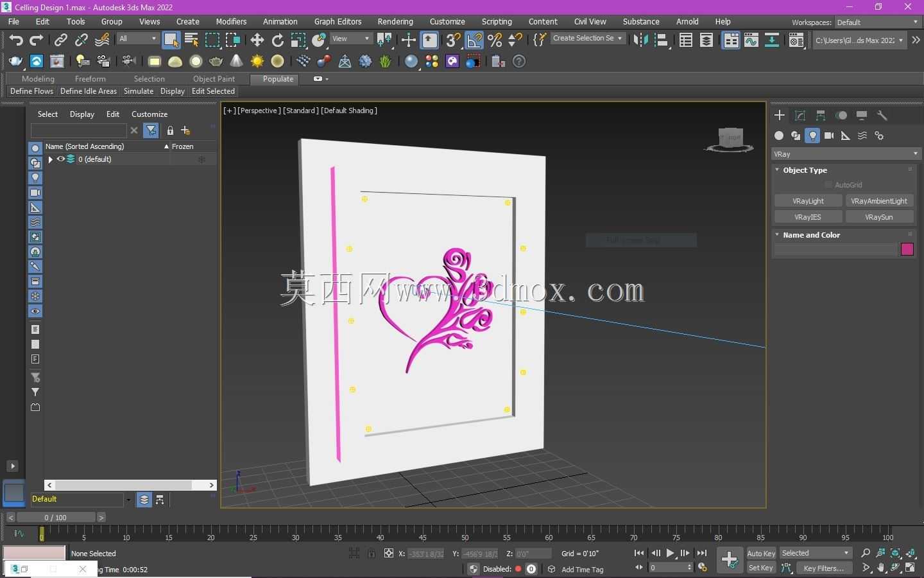Open the Create tab in command panel
The height and width of the screenshot is (578, 924).
780,116
